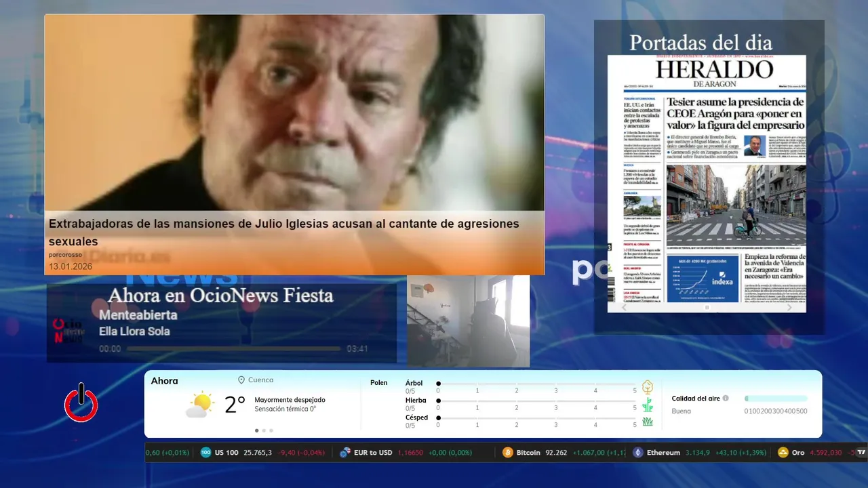Select the second weather carousel dot

[264, 430]
